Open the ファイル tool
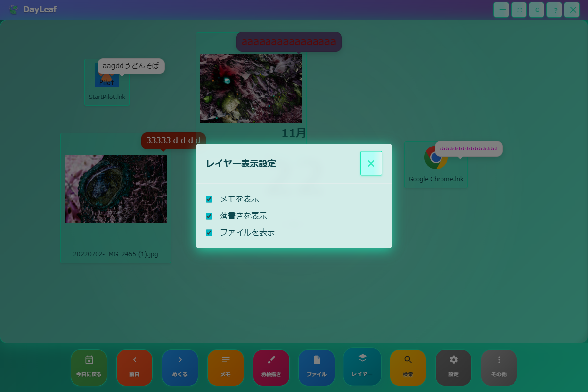588x392 pixels. [x=317, y=367]
